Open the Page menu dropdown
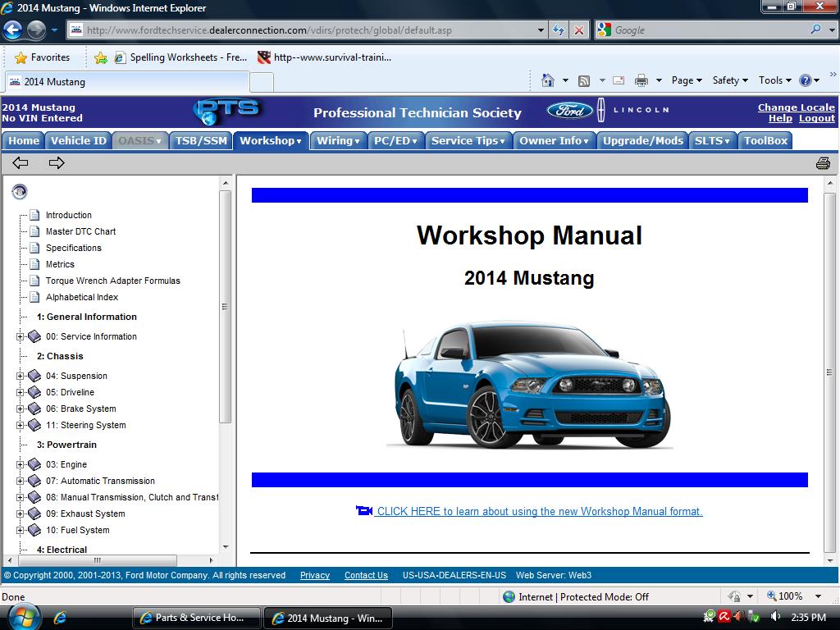Image resolution: width=840 pixels, height=630 pixels. point(687,80)
